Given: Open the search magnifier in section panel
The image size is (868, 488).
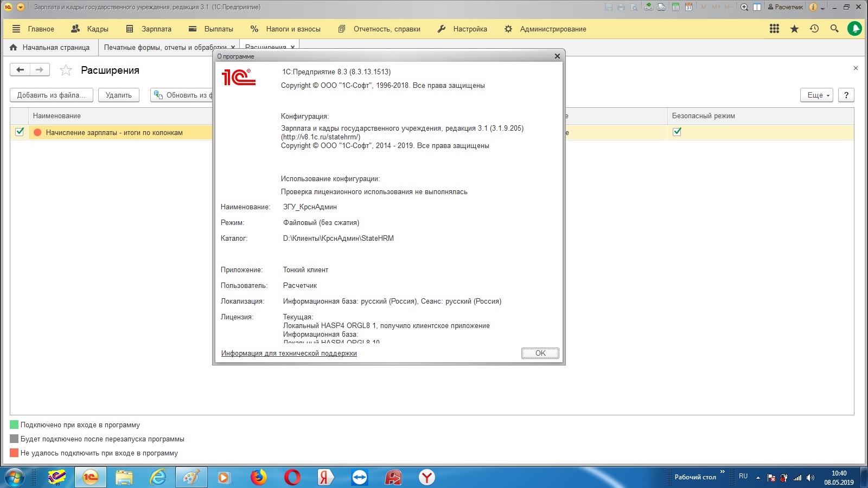Looking at the screenshot, I should point(834,29).
